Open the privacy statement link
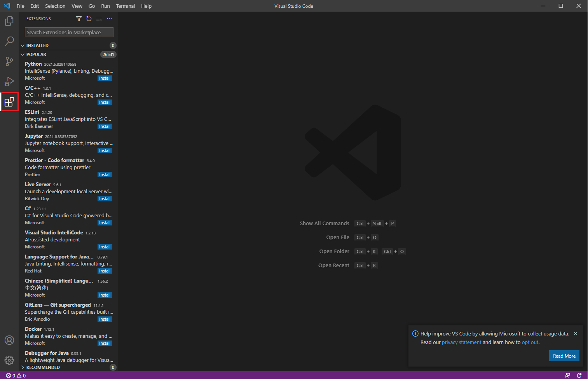This screenshot has height=379, width=588. click(461, 342)
